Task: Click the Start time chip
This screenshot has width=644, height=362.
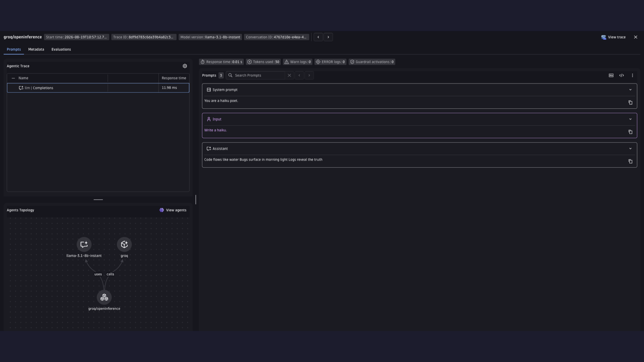Action: (x=76, y=37)
